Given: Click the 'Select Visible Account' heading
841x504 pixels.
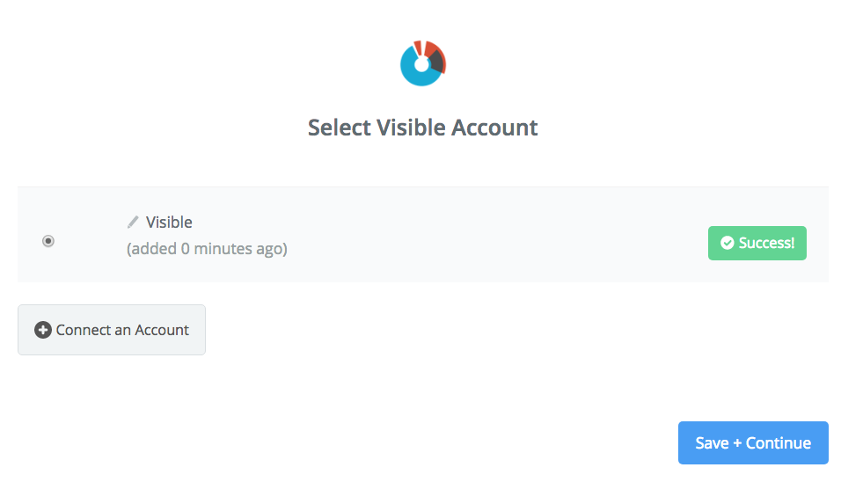Looking at the screenshot, I should (422, 128).
